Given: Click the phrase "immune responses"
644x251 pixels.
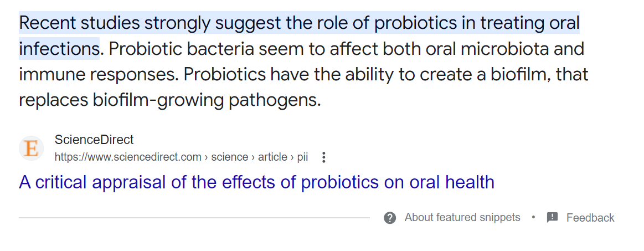Looking at the screenshot, I should [x=97, y=74].
